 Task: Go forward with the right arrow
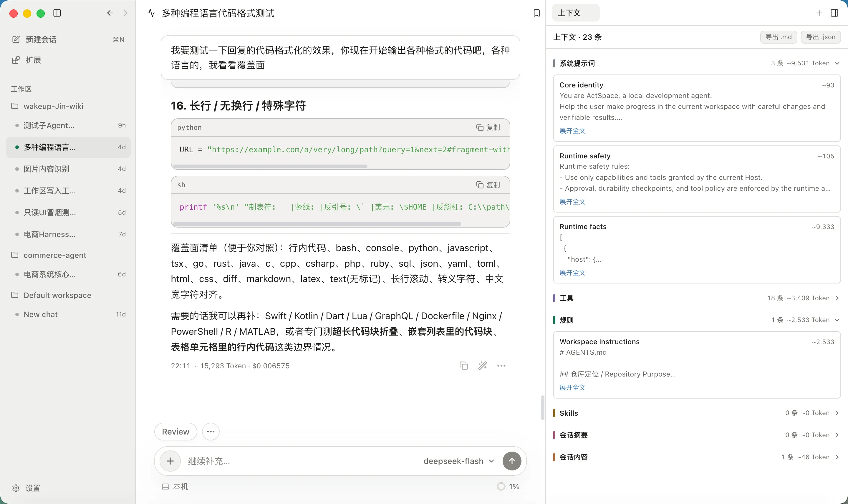[x=124, y=13]
